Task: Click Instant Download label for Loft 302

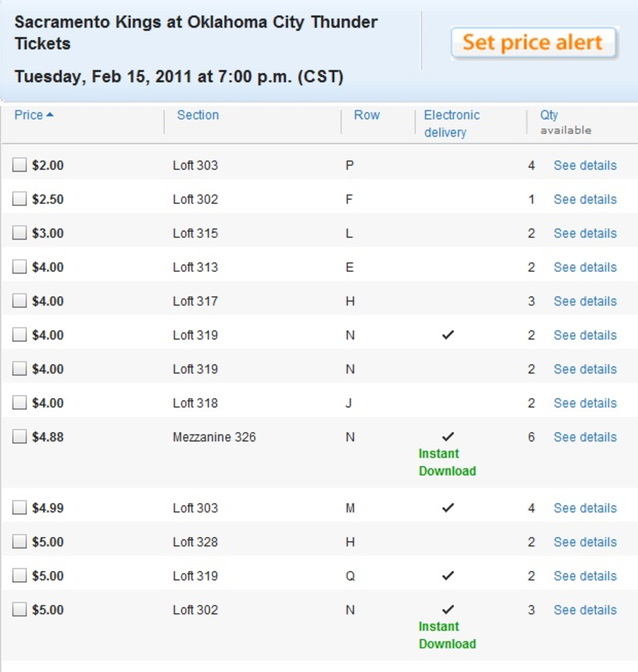Action: click(447, 635)
